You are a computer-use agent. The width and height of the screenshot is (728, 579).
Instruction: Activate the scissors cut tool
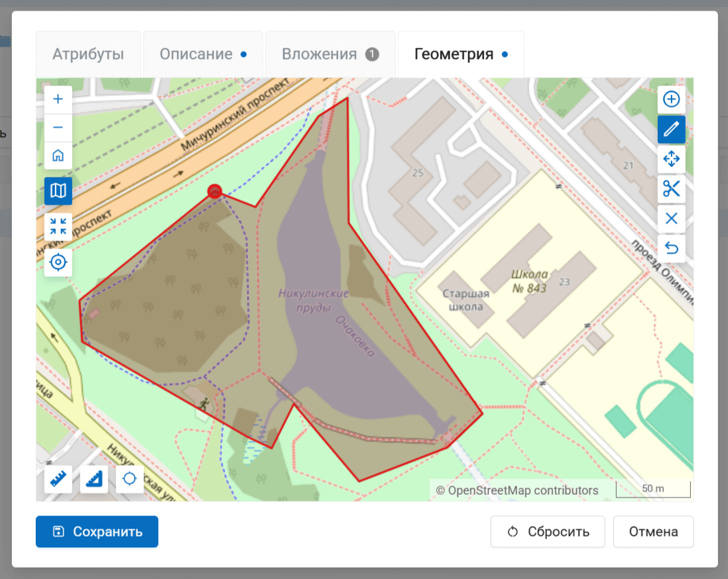pyautogui.click(x=672, y=189)
